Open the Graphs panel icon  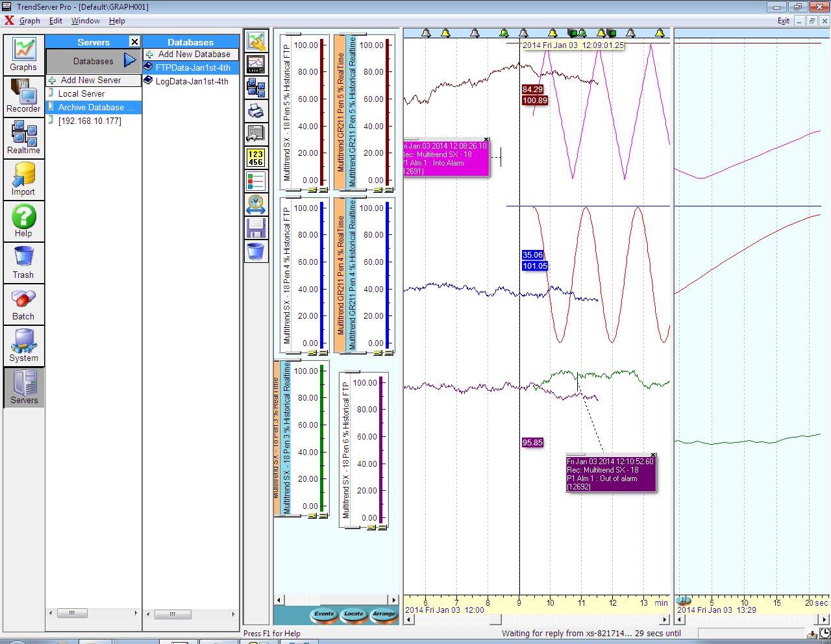23,52
